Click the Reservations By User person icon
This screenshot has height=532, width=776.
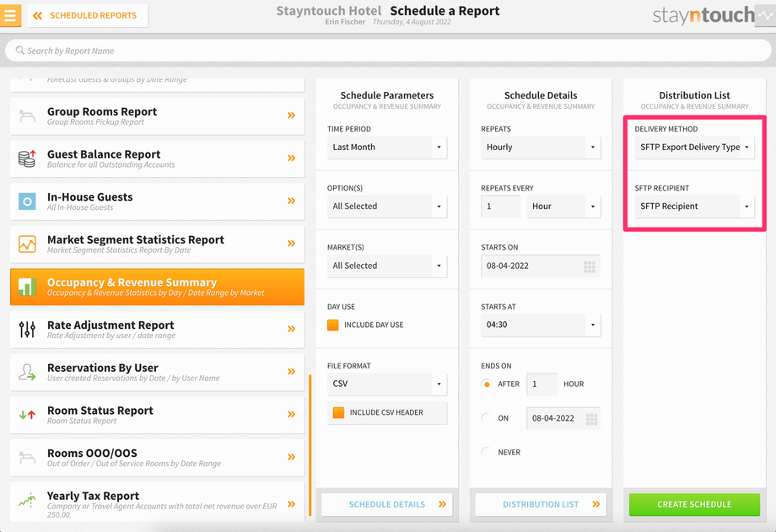tap(27, 372)
